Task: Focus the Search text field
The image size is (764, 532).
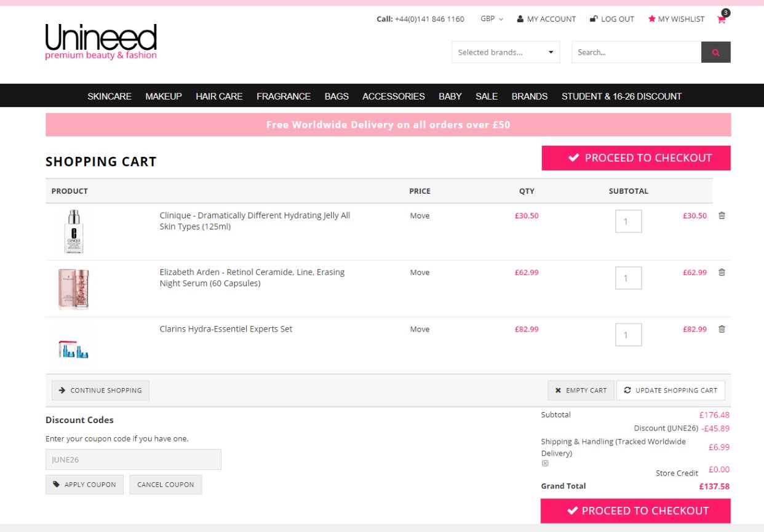Action: click(637, 52)
